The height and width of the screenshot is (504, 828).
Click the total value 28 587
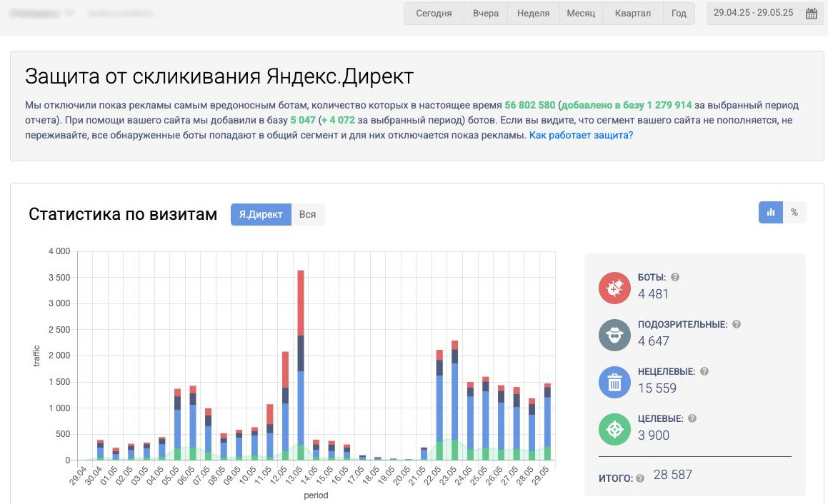(x=673, y=475)
